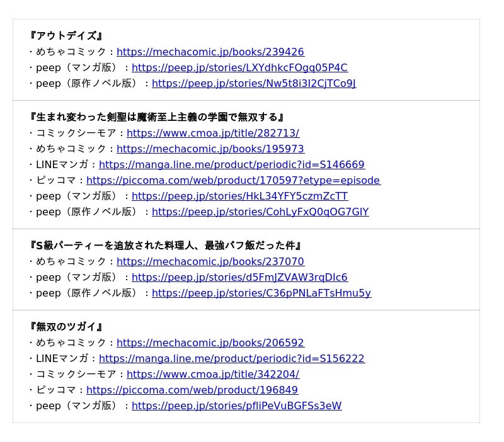Open peep stories link C36pPNLaFTsHmu5y
This screenshot has width=504, height=442.
click(x=261, y=293)
